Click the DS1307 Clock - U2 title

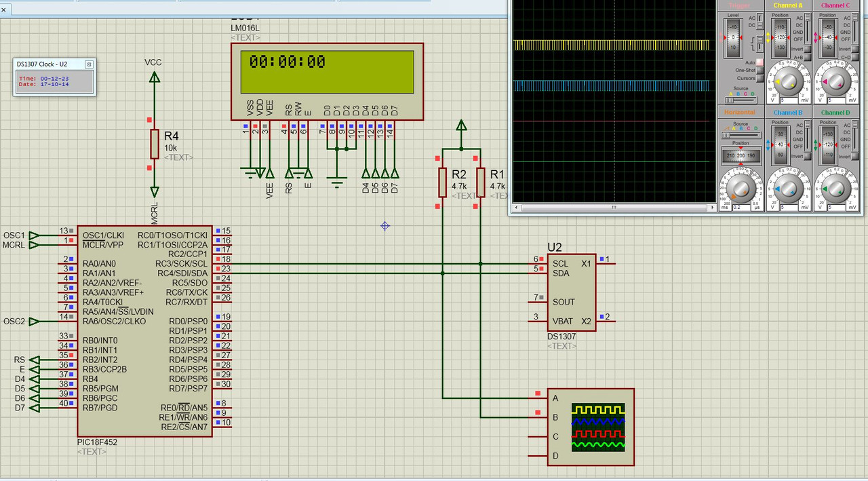click(42, 64)
